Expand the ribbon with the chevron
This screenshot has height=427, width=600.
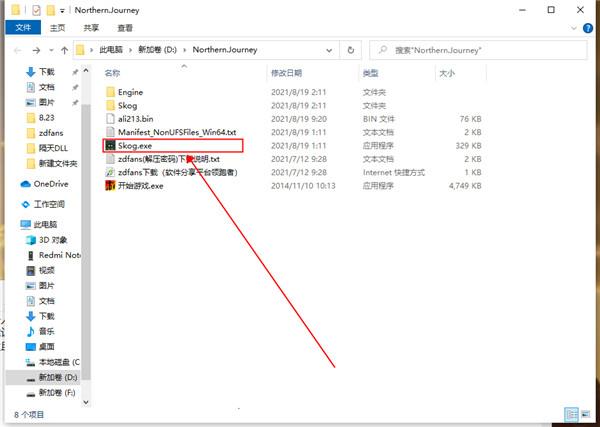[x=574, y=28]
